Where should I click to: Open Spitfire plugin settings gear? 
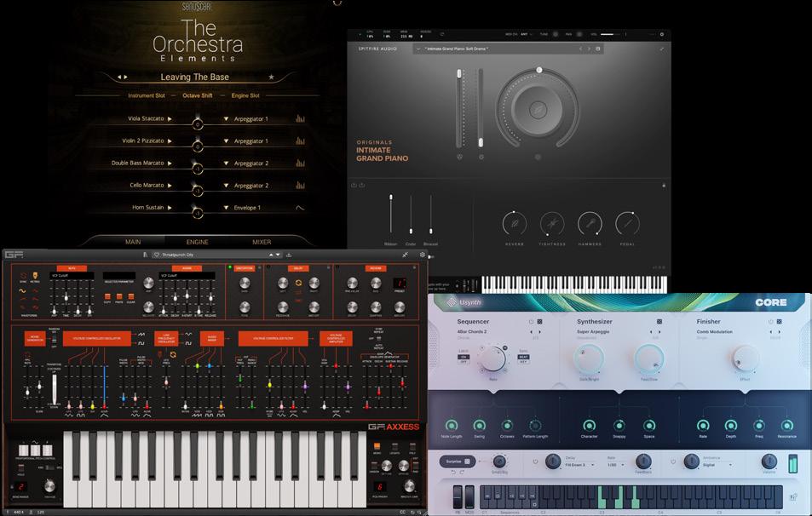click(x=661, y=34)
